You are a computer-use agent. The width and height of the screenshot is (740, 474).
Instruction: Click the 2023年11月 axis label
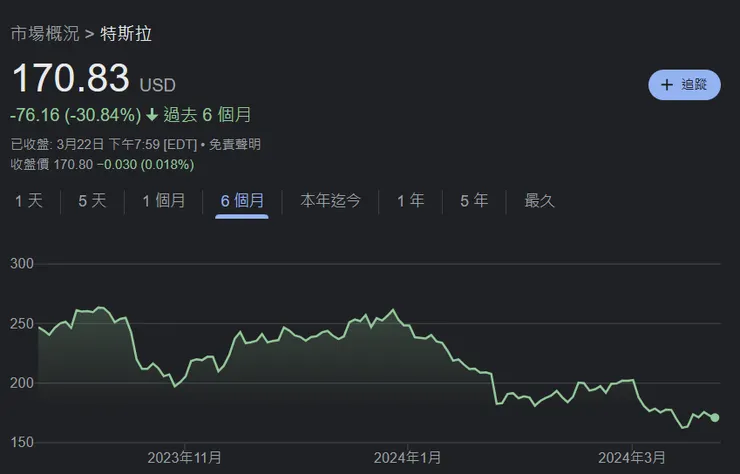[185, 458]
